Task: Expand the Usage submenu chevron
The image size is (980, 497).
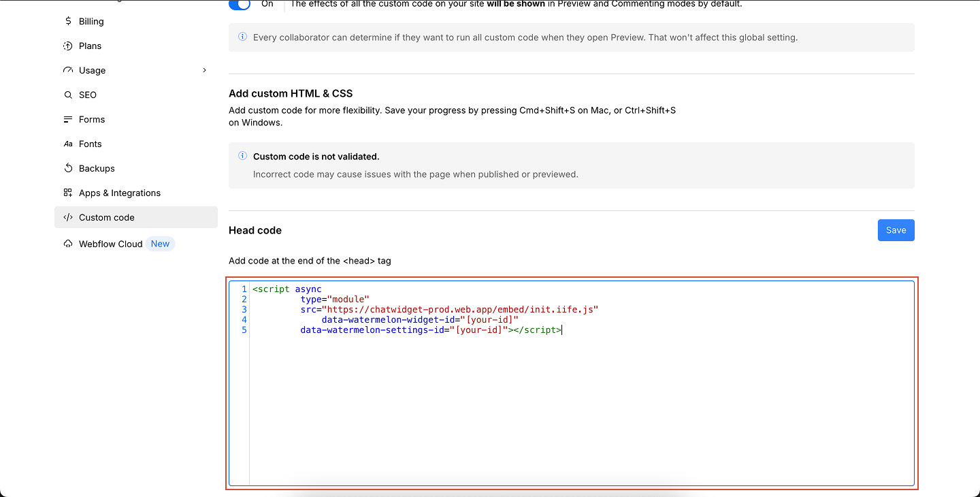Action: (204, 70)
